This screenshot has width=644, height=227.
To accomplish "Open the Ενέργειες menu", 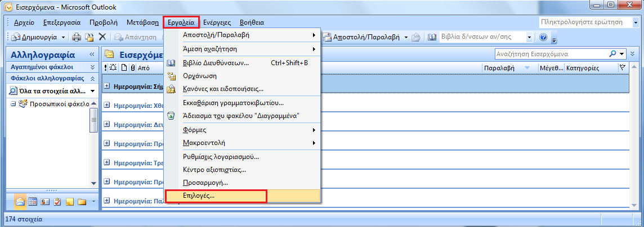I will pyautogui.click(x=217, y=22).
